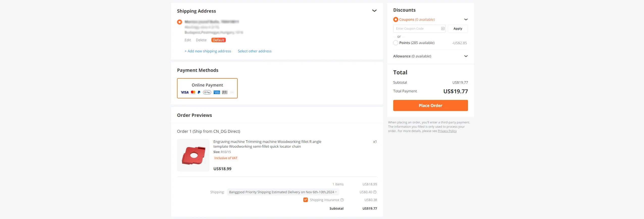The image size is (644, 219).
Task: Select the Points (285 available) radio button
Action: tap(396, 43)
